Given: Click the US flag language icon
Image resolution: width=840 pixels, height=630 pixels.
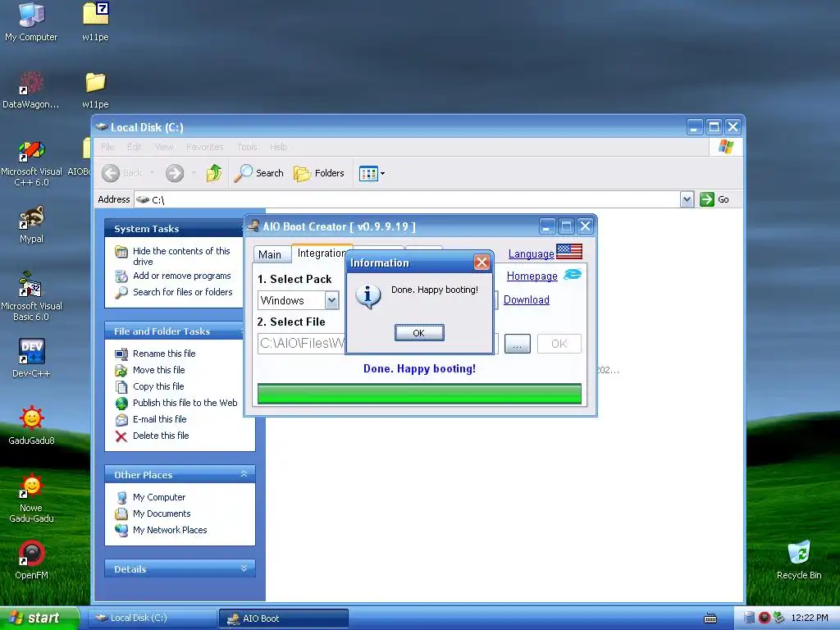Looking at the screenshot, I should [x=569, y=251].
